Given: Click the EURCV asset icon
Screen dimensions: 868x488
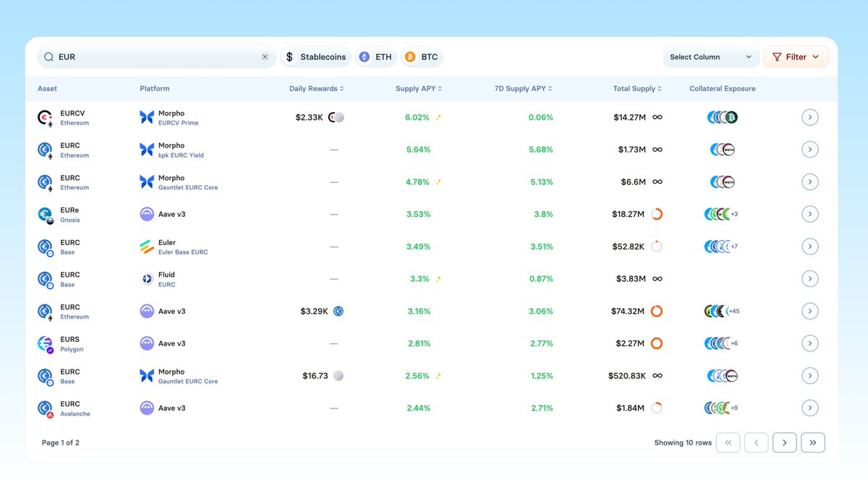Looking at the screenshot, I should pyautogui.click(x=45, y=116).
